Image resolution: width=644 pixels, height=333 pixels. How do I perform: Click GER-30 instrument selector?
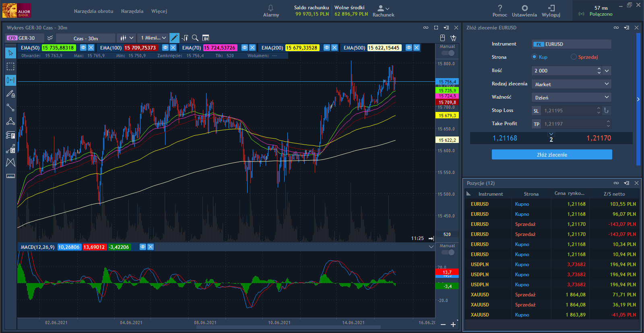[24, 38]
